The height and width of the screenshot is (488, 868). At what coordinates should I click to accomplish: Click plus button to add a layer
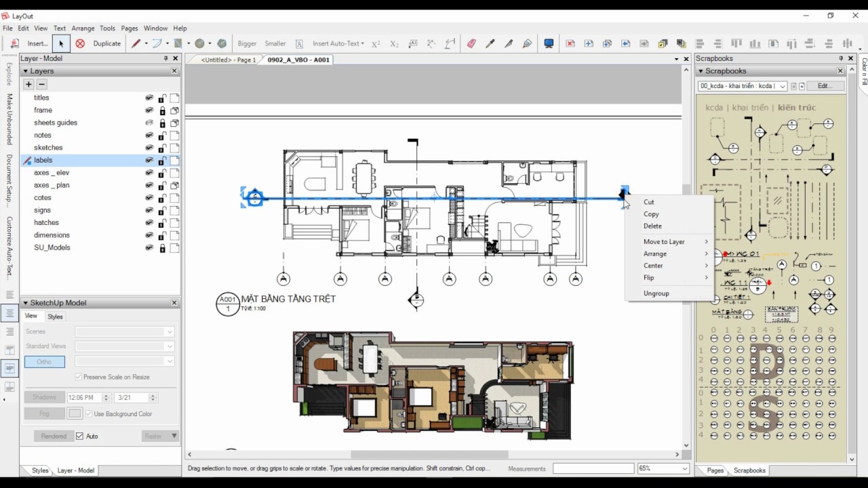click(28, 85)
